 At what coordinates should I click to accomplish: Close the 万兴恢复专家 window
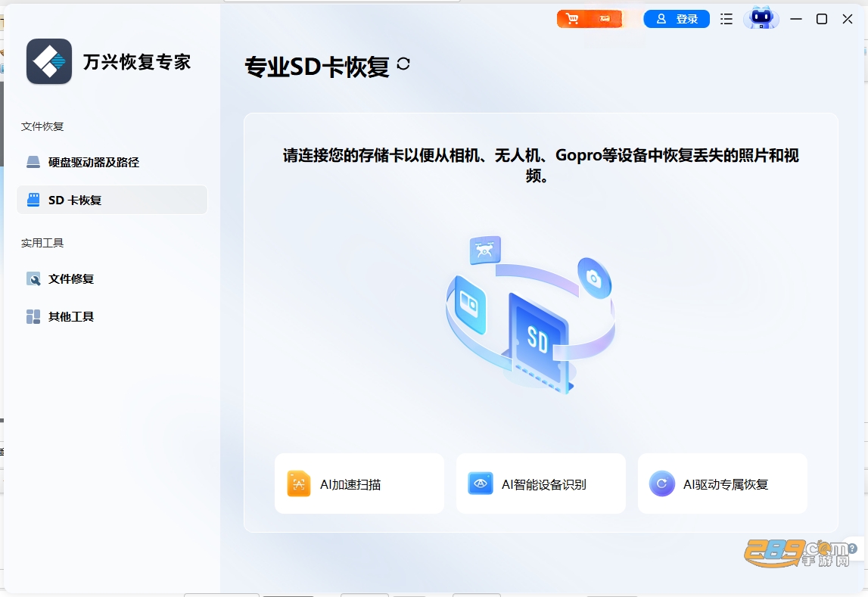(x=848, y=20)
